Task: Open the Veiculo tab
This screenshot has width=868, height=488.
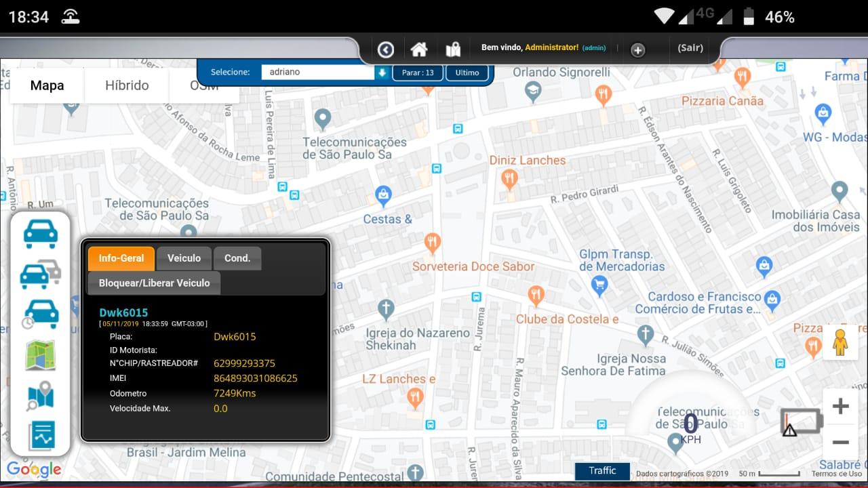Action: [184, 258]
